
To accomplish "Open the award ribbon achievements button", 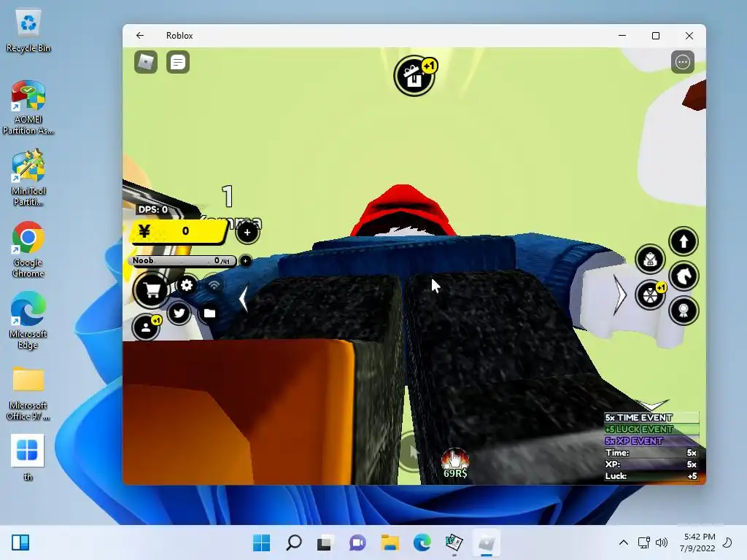I will 683,311.
